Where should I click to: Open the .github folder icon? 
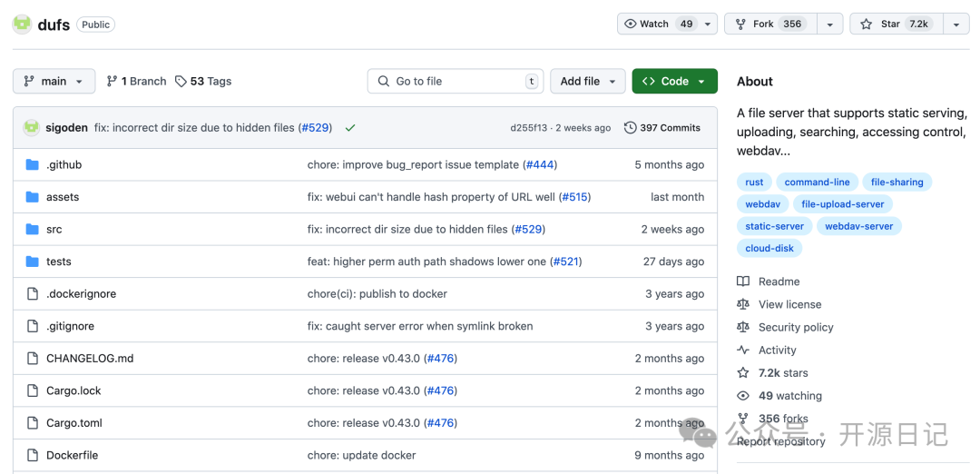pyautogui.click(x=33, y=165)
